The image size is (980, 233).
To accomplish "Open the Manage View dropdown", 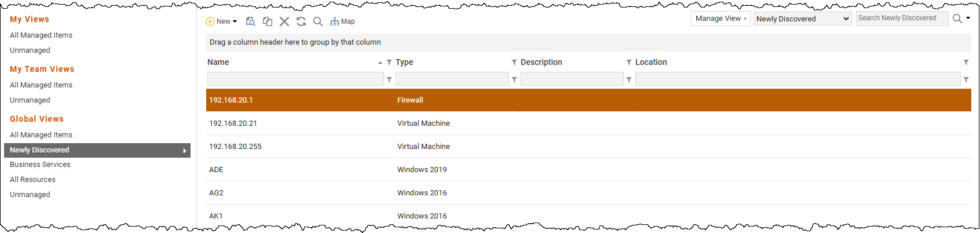I will click(x=721, y=19).
